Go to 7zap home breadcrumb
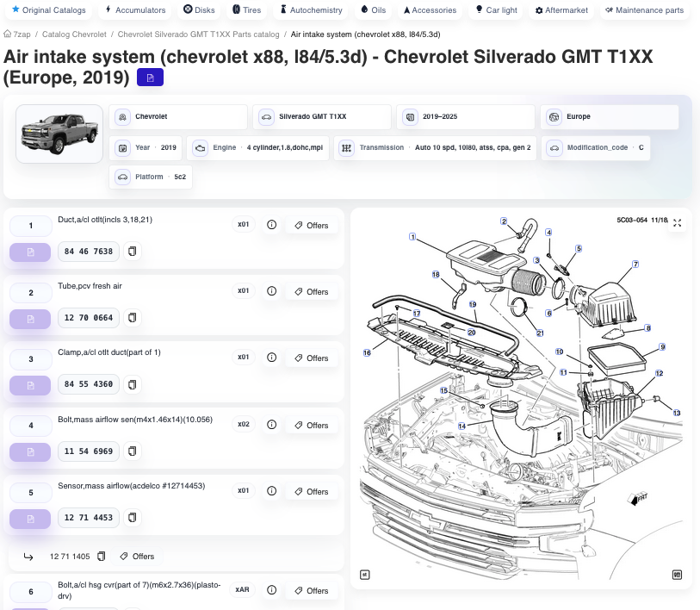This screenshot has width=700, height=610. [17, 34]
